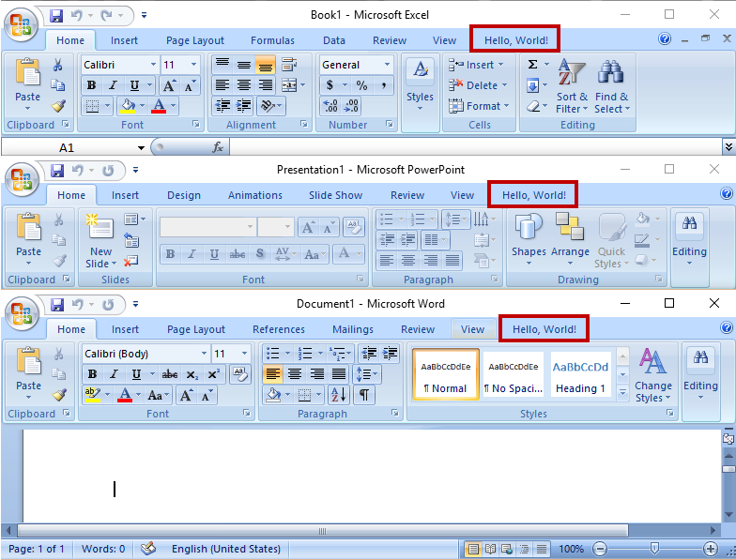Open the Format dropdown in Excel's Cells group
736x560 pixels.
click(479, 106)
